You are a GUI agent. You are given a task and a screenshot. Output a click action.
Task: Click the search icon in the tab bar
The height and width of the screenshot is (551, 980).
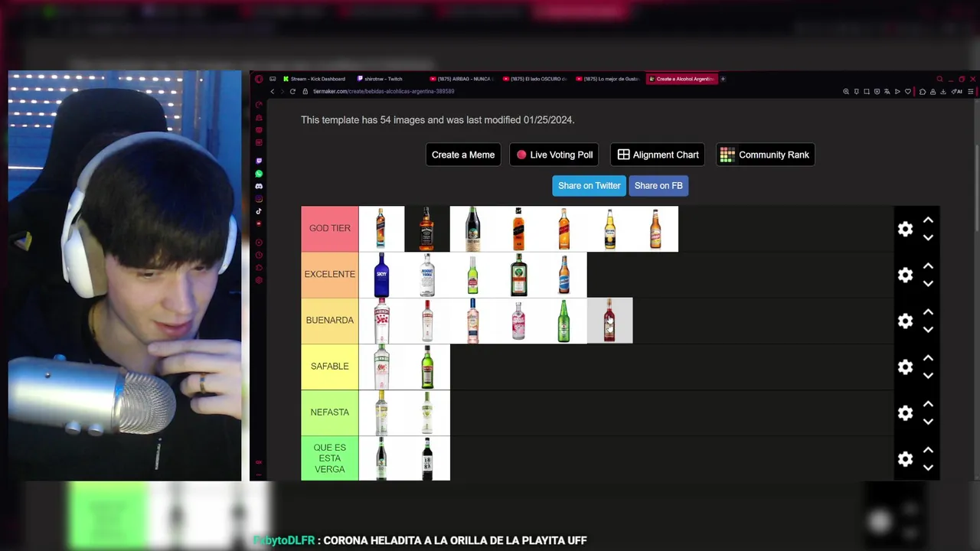point(939,79)
